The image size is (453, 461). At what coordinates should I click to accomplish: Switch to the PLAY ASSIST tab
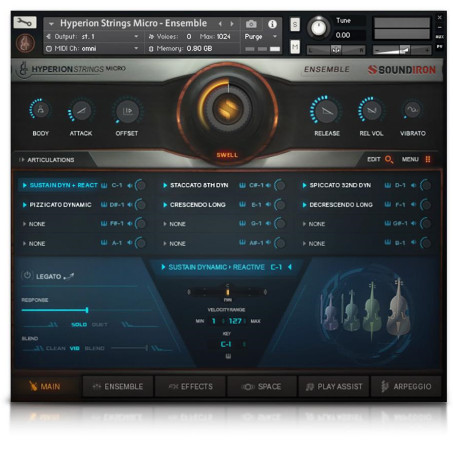click(334, 386)
